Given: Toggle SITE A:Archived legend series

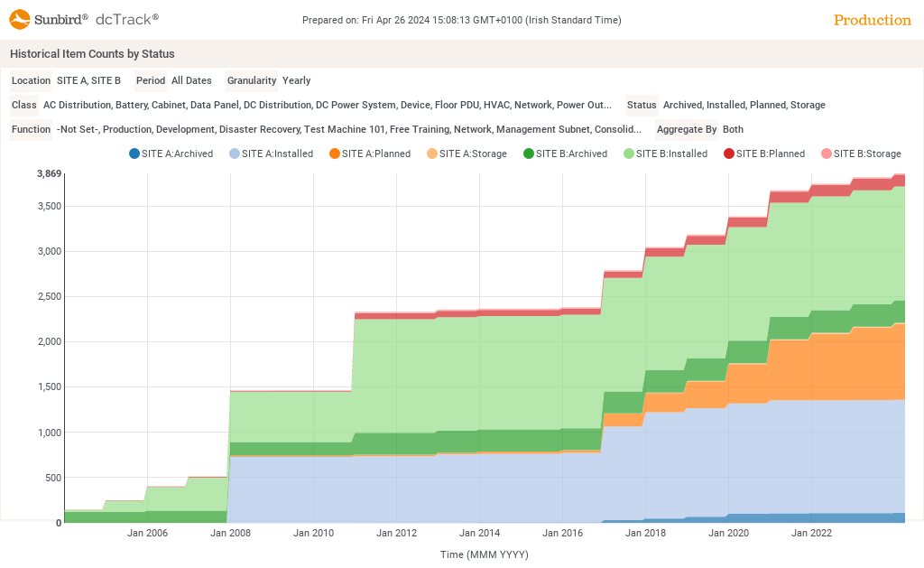Looking at the screenshot, I should point(171,154).
